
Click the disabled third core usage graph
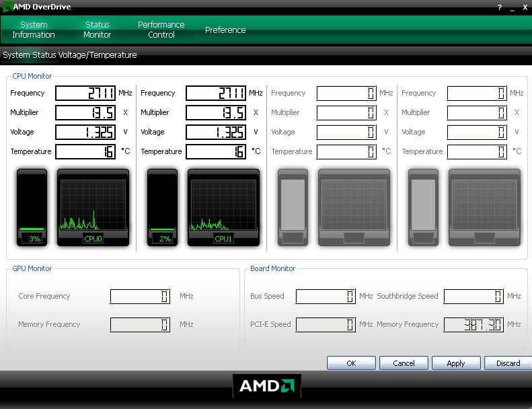tap(354, 207)
